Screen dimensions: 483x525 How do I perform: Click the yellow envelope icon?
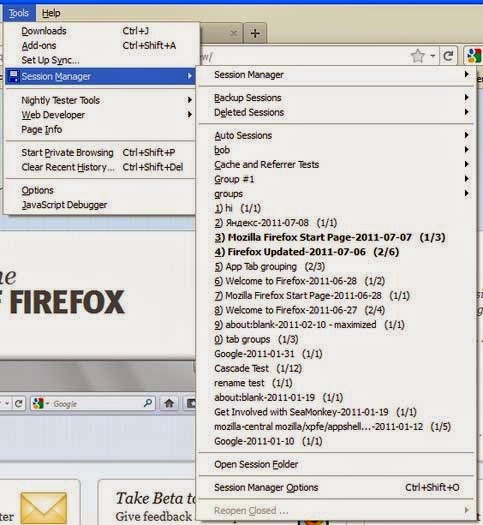[44, 508]
